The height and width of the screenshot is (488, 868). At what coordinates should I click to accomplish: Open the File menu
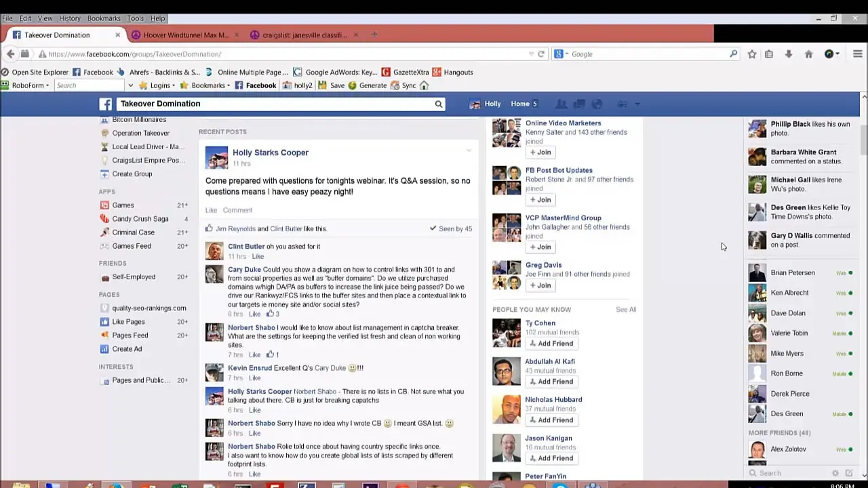7,18
